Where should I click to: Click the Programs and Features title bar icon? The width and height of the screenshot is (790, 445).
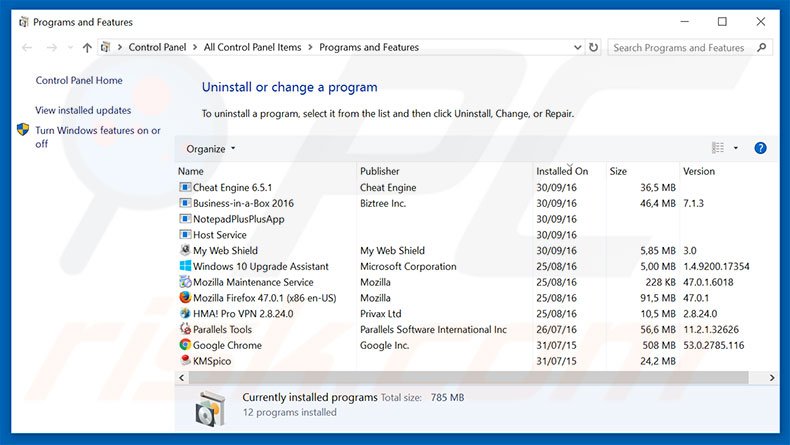23,22
